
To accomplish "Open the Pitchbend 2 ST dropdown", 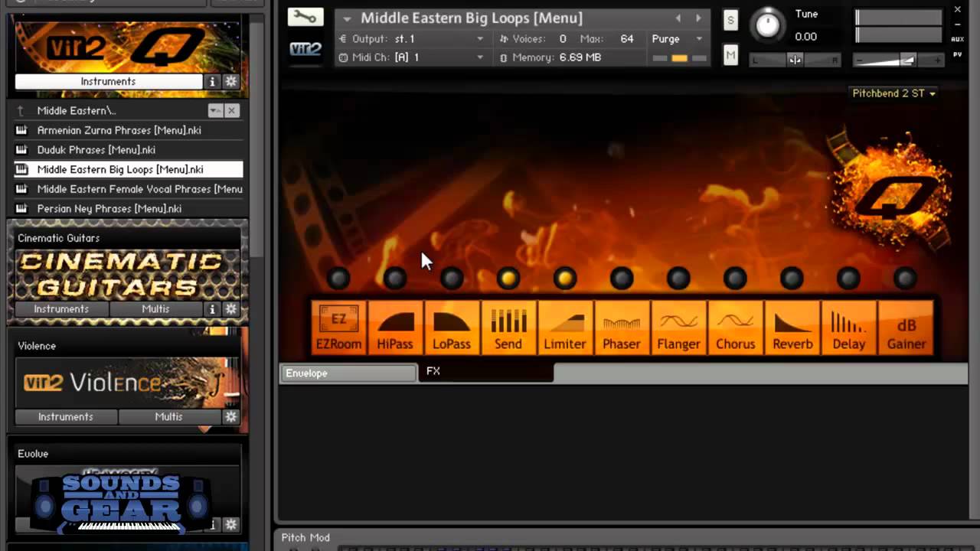I will (893, 93).
